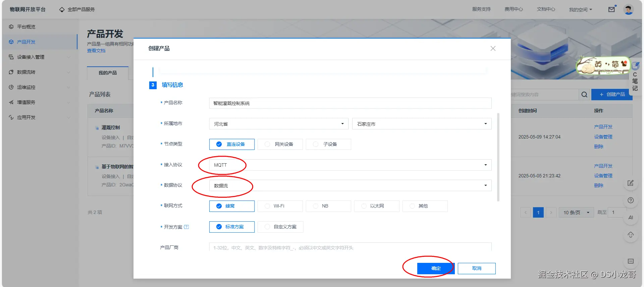Open the 查看文档 link
The width and height of the screenshot is (644, 287).
(96, 51)
